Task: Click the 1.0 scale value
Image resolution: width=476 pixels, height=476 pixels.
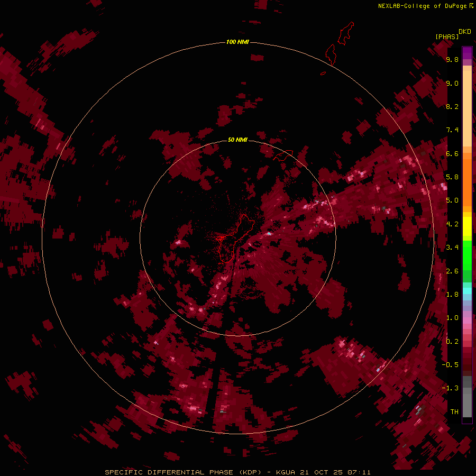Action: 452,318
